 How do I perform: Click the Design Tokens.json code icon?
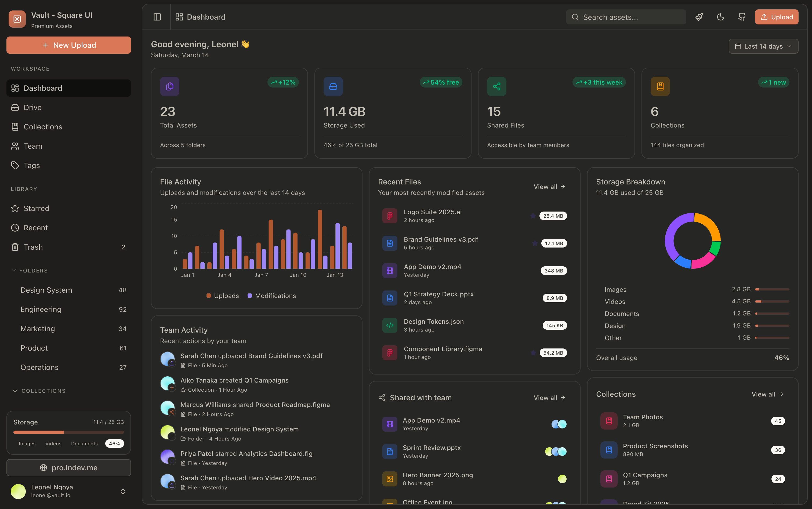(x=390, y=325)
